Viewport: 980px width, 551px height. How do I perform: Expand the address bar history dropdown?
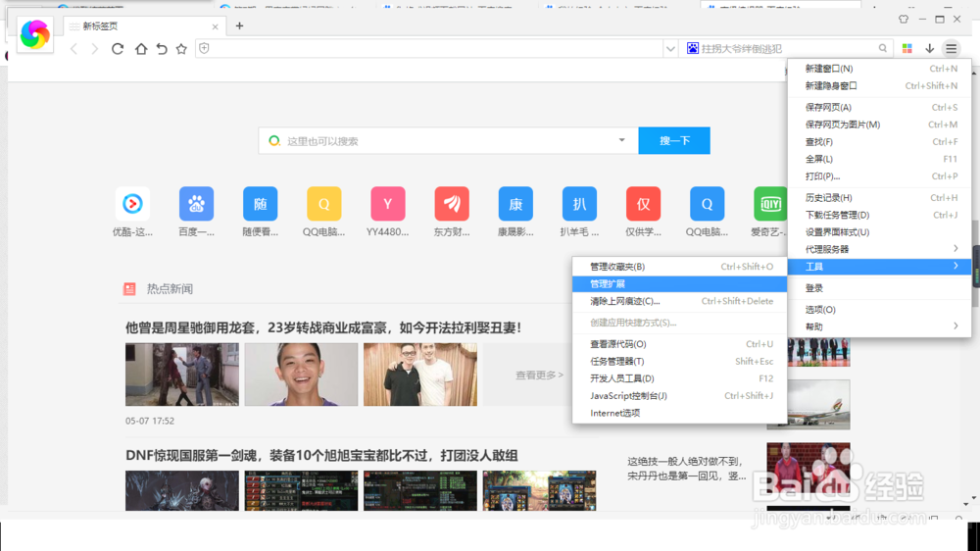(670, 49)
